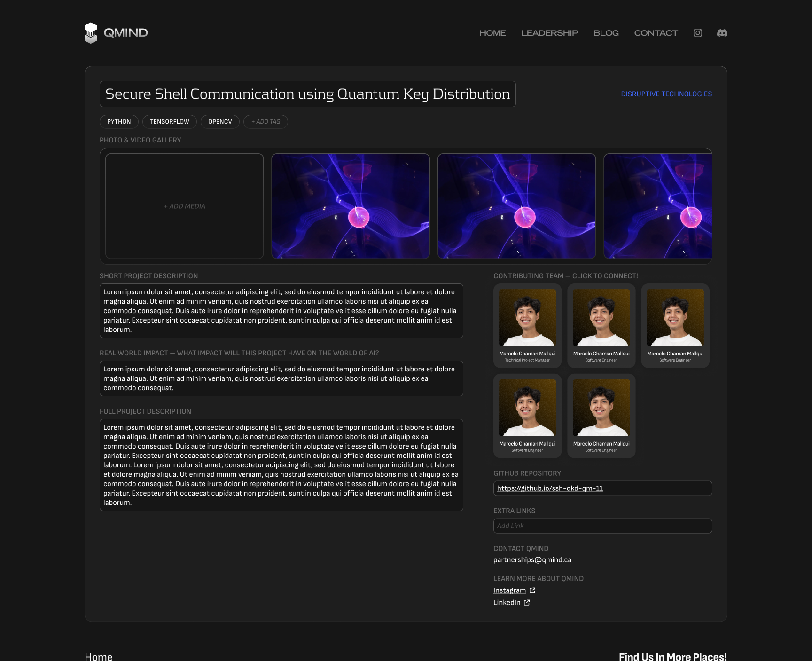Go to the HOME nav item

click(492, 33)
